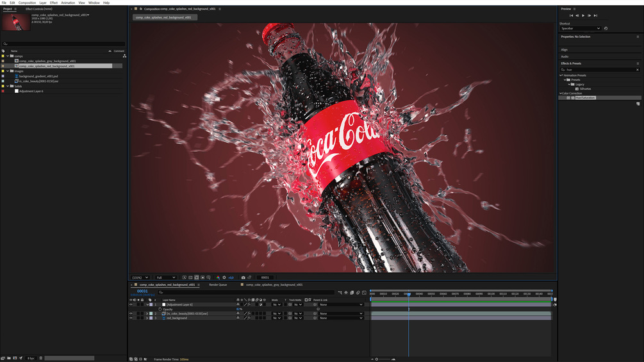Show channel and color management settings icon
This screenshot has height=362, width=644.
tap(218, 277)
